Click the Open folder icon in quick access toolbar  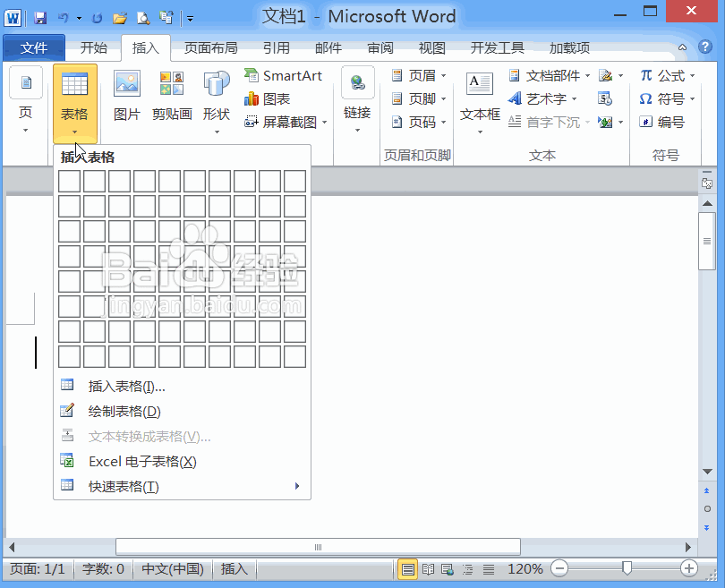coord(120,19)
